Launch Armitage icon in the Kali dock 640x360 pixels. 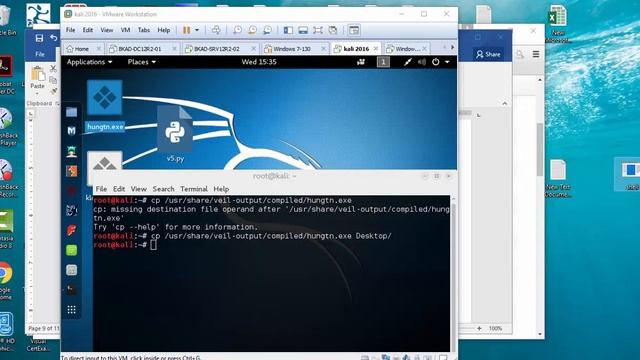[x=71, y=151]
